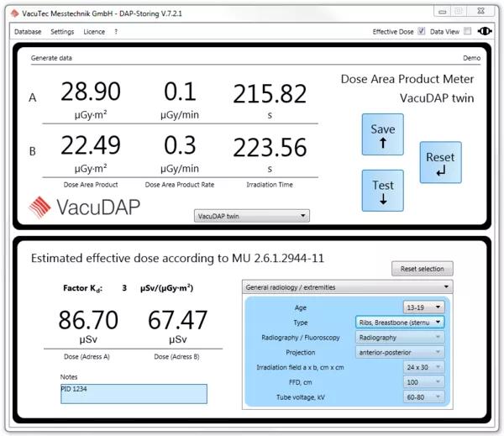This screenshot has width=504, height=436.
Task: Click the Generate data label
Action: click(x=51, y=58)
